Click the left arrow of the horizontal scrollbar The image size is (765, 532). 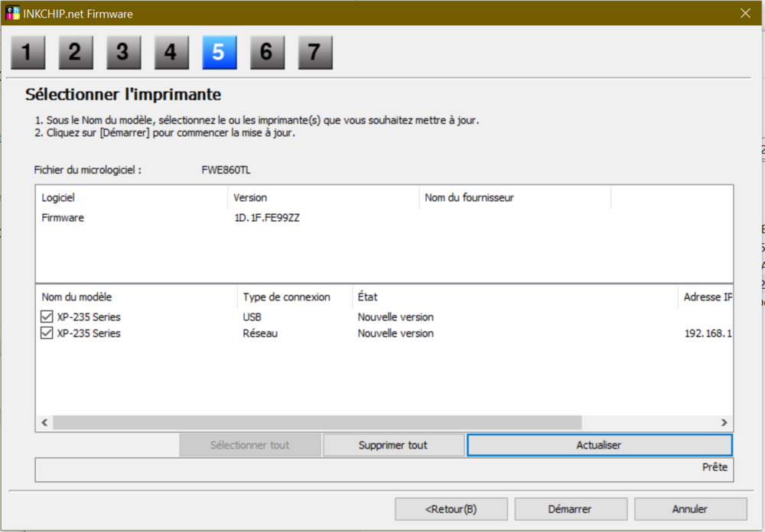(x=44, y=422)
